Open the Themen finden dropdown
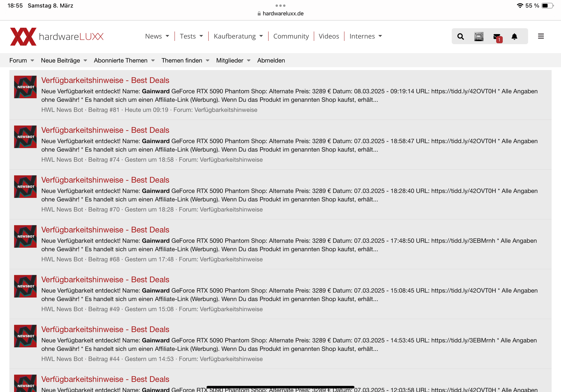The image size is (561, 392). coord(185,60)
